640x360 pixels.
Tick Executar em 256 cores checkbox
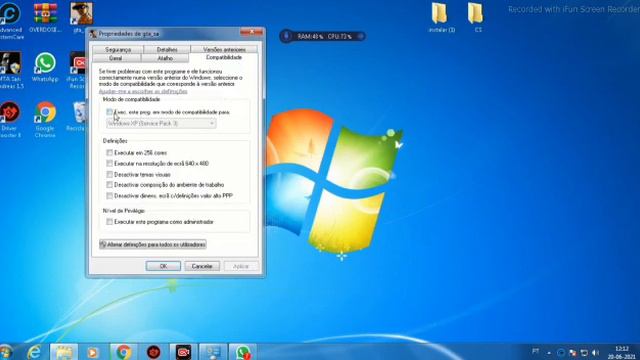click(x=109, y=153)
